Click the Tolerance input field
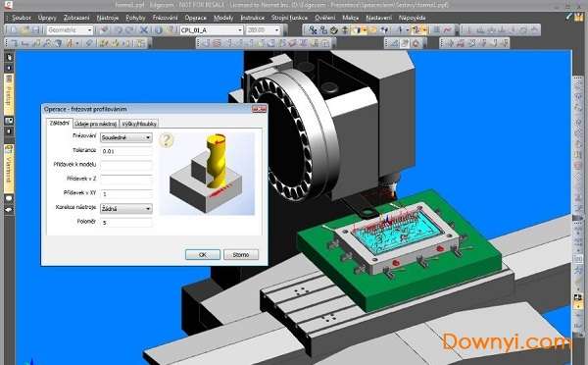Viewport: 588px width, 365px height. click(x=126, y=151)
